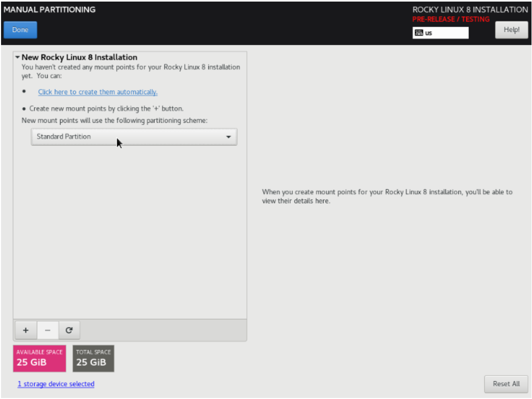Click the Available Space 25 GiB box
532x399 pixels.
39,359
